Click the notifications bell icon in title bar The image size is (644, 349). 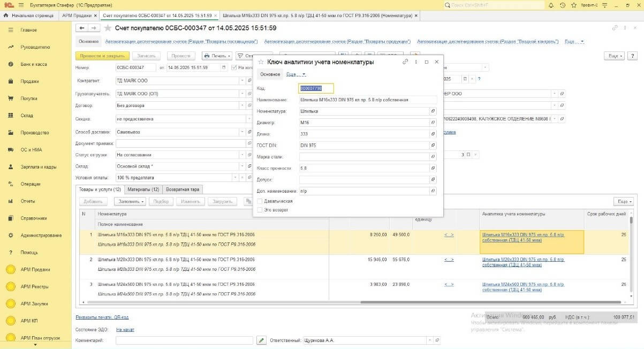click(x=551, y=5)
